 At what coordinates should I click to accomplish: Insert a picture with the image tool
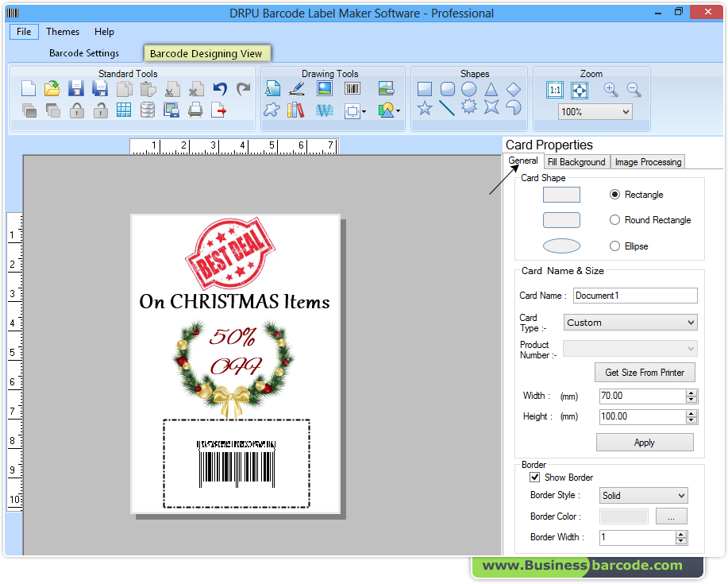coord(325,88)
